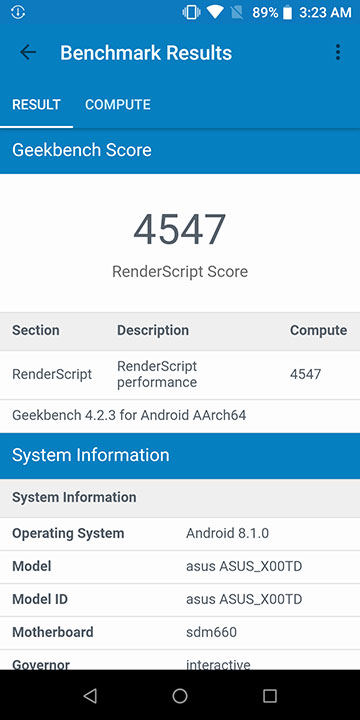The image size is (360, 720).
Task: Tap the Model ID ASUS_X00TD row
Action: [180, 599]
